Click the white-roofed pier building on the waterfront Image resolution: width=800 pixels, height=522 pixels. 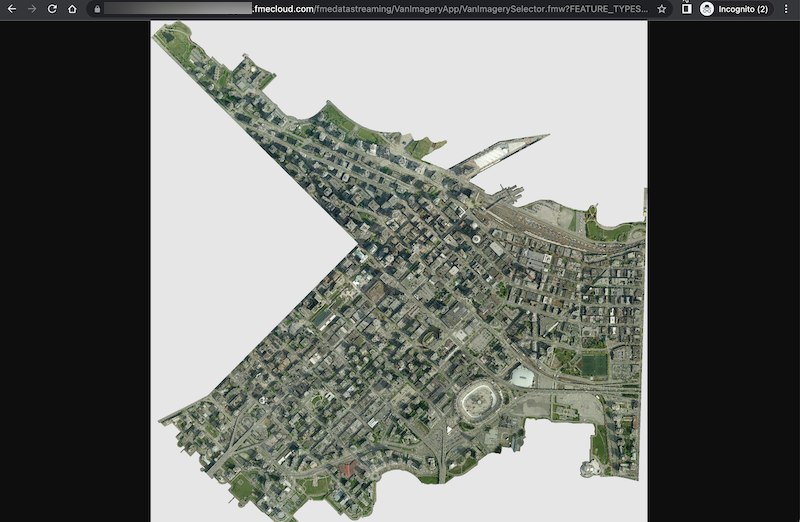pos(496,156)
